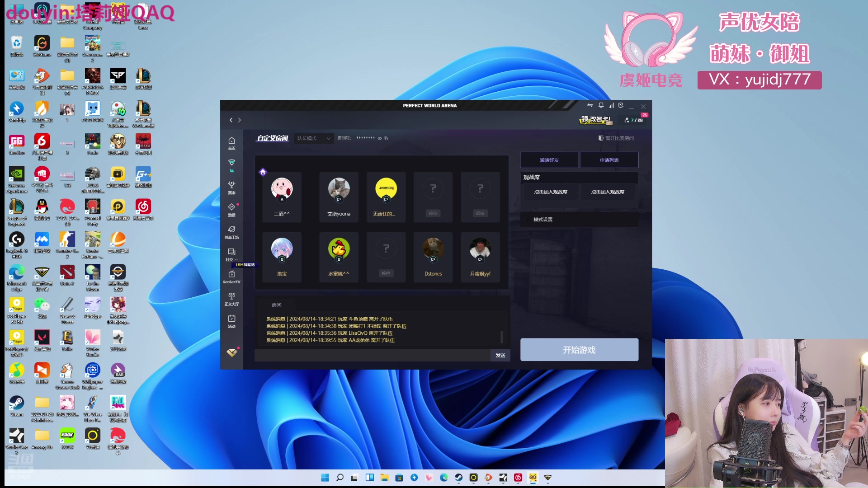Read system message about LisaQvQ leaving
This screenshot has width=868, height=488.
coord(329,333)
